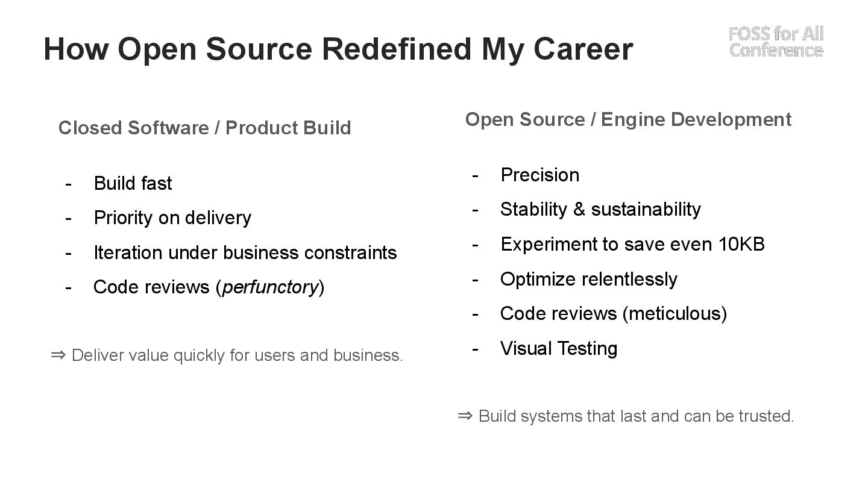Click the arrow symbol before 'Deliver value'
This screenshot has height=488, width=868.
58,355
